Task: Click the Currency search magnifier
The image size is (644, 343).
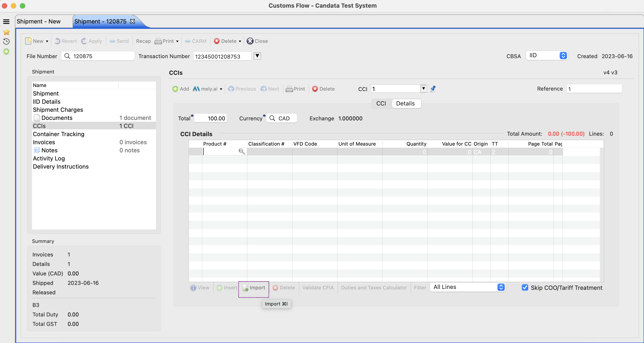Action: [272, 118]
